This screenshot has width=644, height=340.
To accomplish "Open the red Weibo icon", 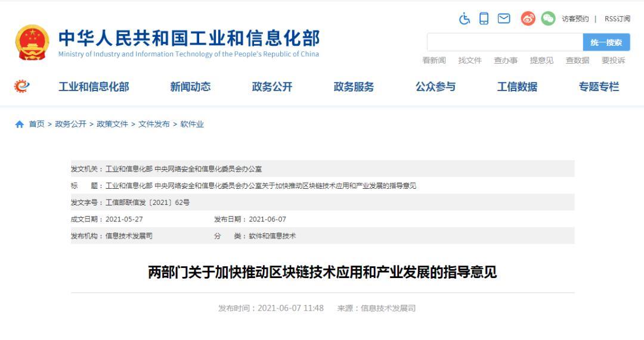I will tap(528, 19).
